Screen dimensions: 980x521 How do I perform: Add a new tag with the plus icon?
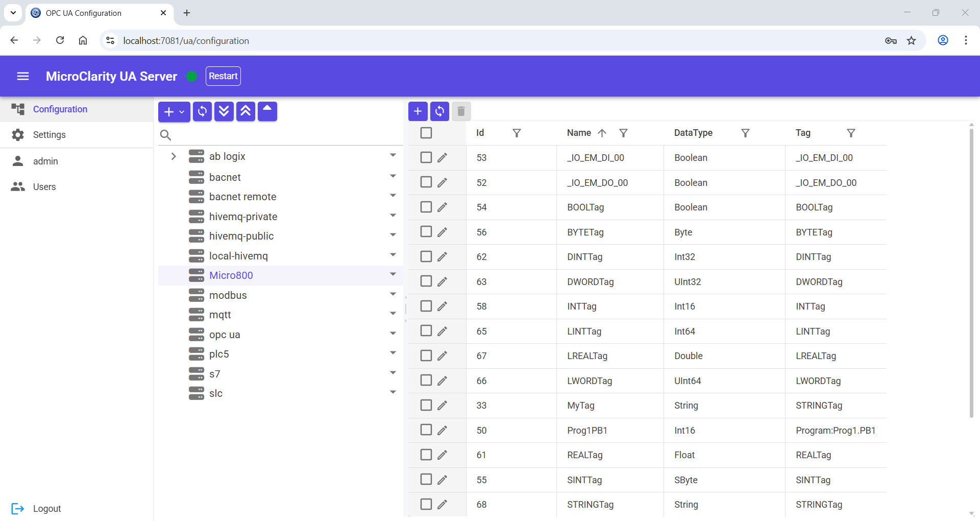[x=418, y=111]
